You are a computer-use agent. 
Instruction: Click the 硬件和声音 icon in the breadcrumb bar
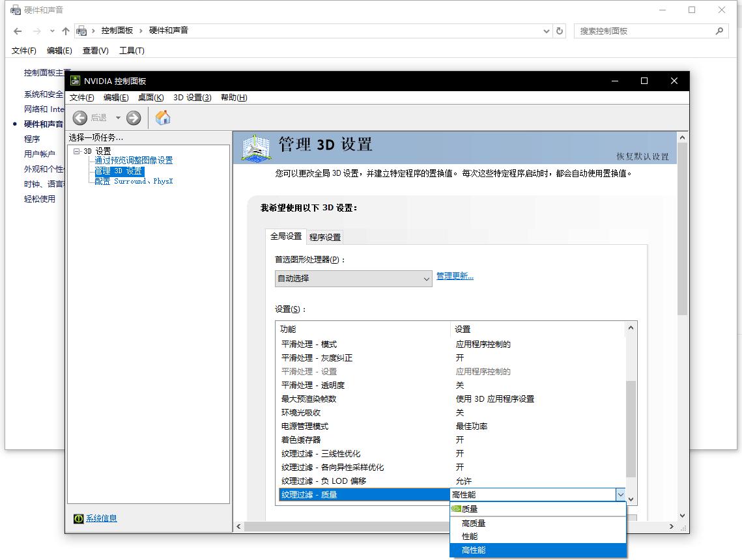point(82,30)
